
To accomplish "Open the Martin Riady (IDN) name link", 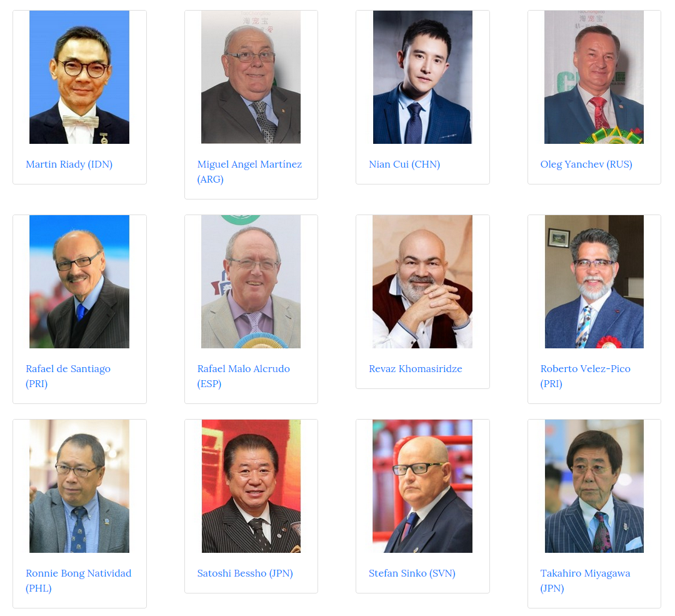I will 69,164.
